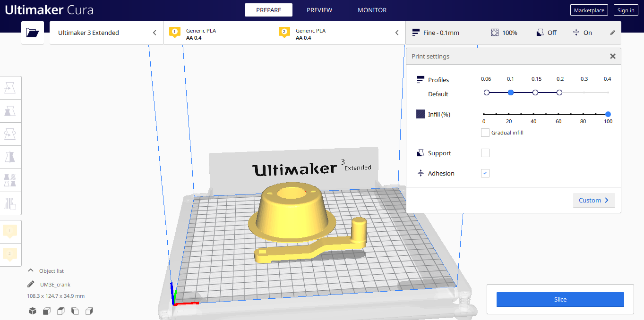This screenshot has height=320, width=644.
Task: Select the 0.2 profile radio point
Action: [559, 93]
